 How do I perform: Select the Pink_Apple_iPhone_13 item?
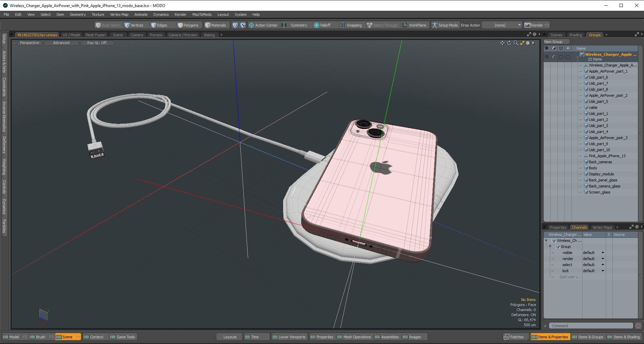tap(607, 156)
